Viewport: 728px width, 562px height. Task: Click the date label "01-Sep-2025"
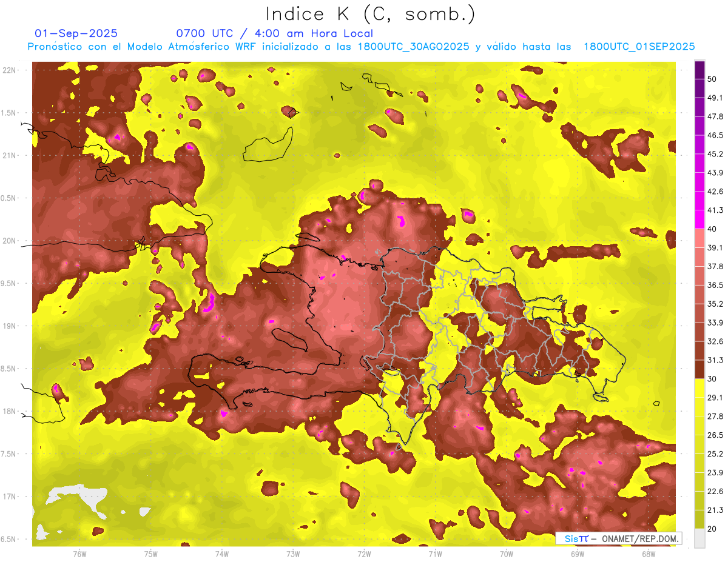[76, 33]
